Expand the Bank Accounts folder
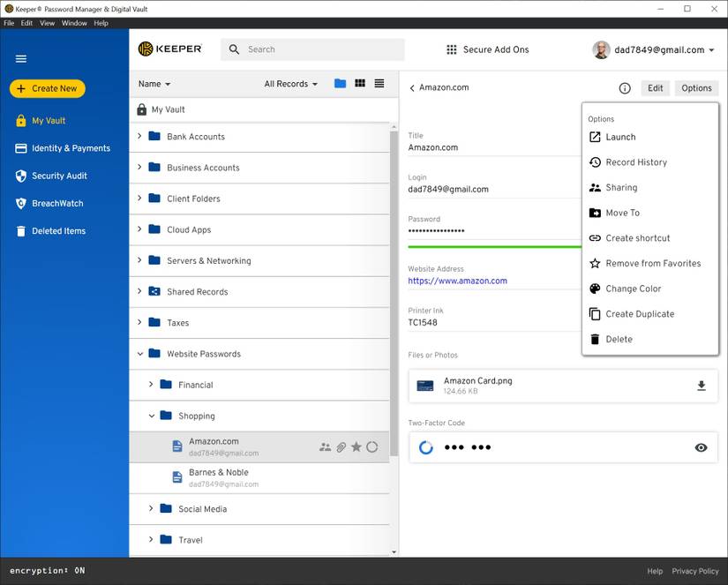This screenshot has width=728, height=585. pyautogui.click(x=139, y=136)
